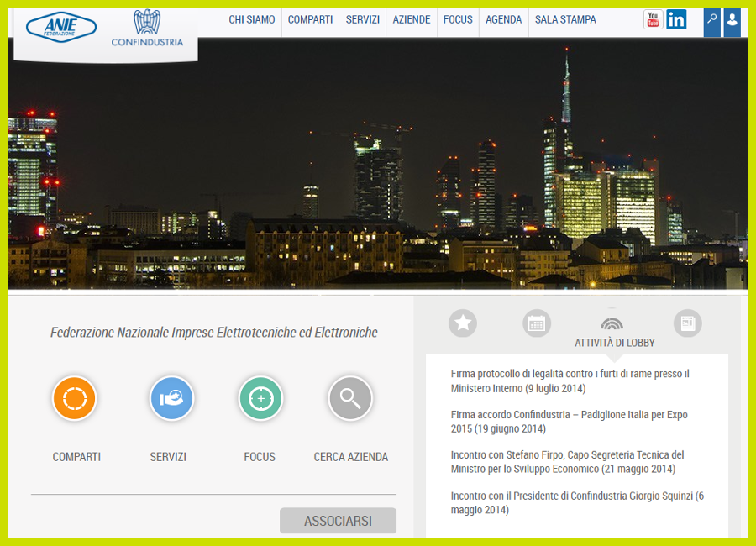
Task: Click the user login icon in header
Action: (x=732, y=20)
